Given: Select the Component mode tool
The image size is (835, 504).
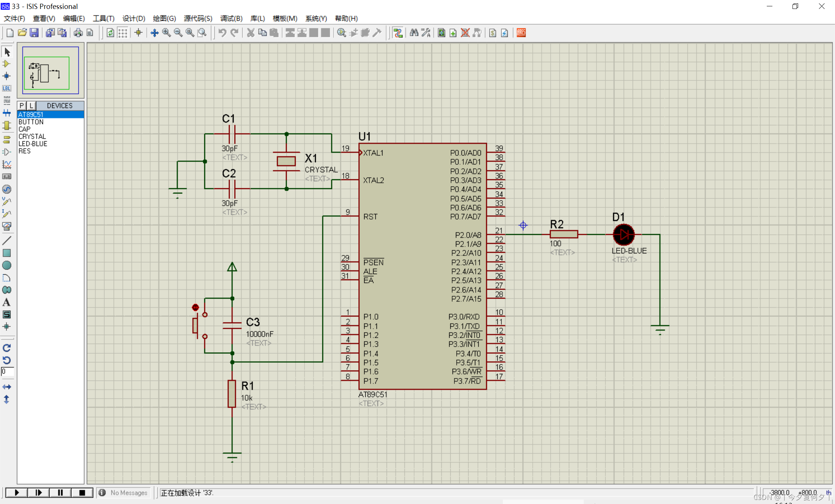Looking at the screenshot, I should point(6,64).
